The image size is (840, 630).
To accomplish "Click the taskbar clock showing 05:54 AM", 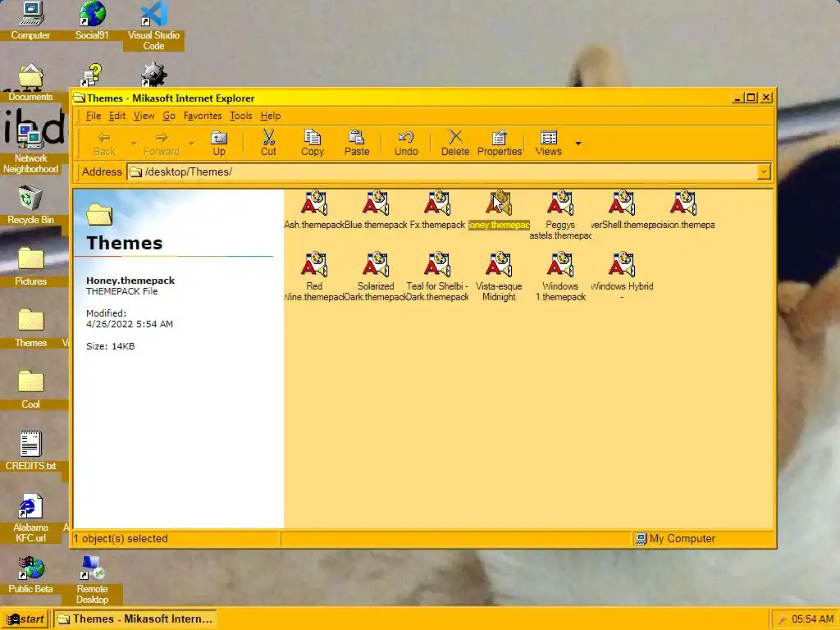I will 813,619.
